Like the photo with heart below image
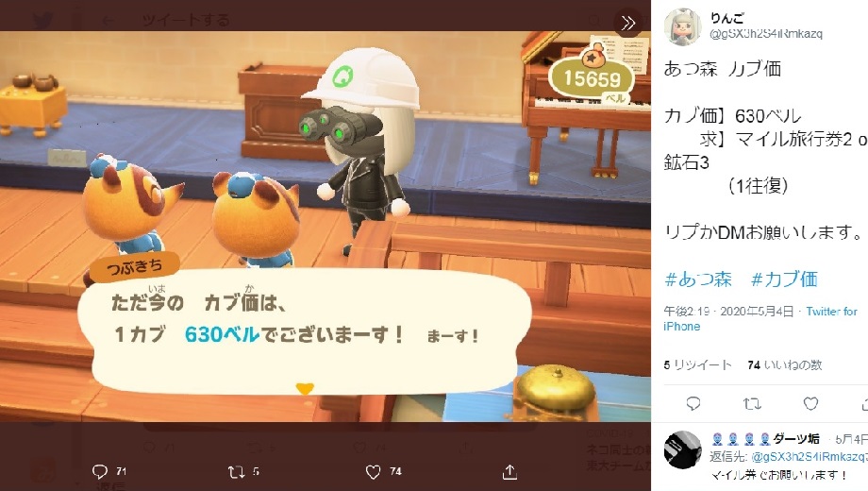The width and height of the screenshot is (868, 491). point(373,471)
